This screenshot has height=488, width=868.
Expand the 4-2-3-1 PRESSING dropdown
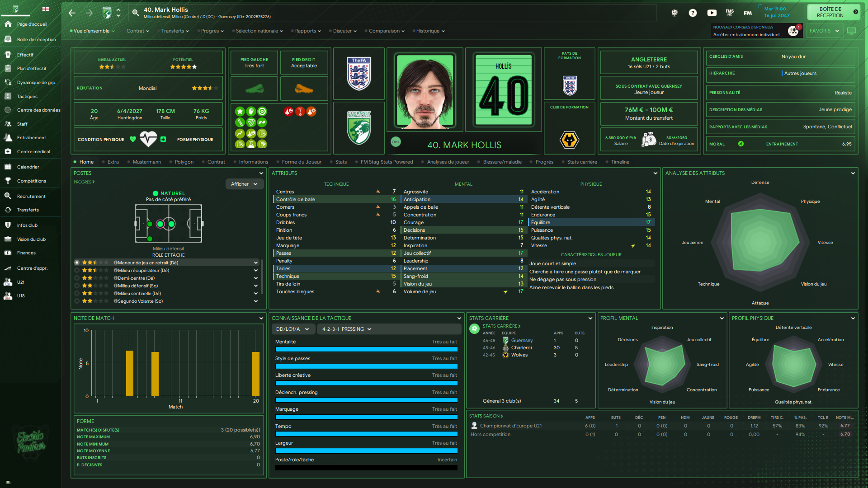click(346, 329)
